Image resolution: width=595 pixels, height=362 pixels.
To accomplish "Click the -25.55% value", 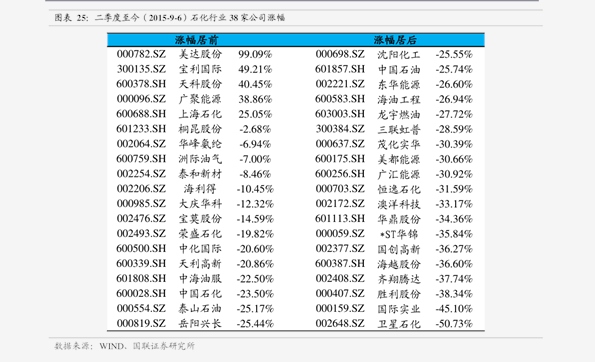I will [x=454, y=55].
